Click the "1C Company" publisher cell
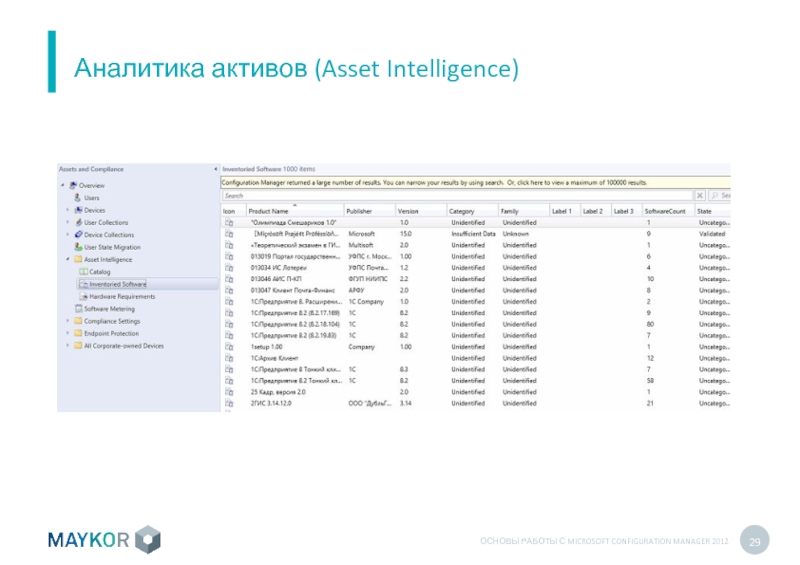The height and width of the screenshot is (565, 800). click(366, 301)
